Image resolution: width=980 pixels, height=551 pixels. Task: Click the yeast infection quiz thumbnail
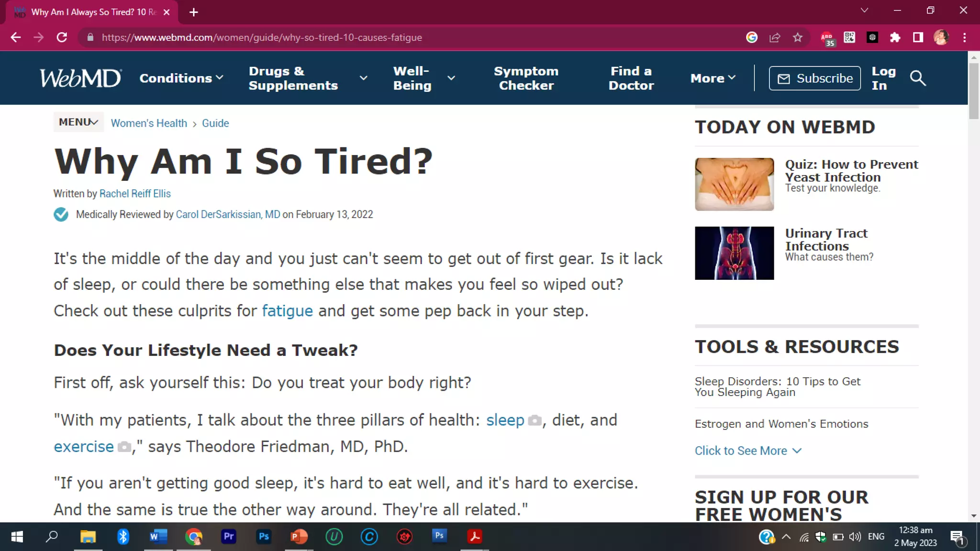click(734, 184)
